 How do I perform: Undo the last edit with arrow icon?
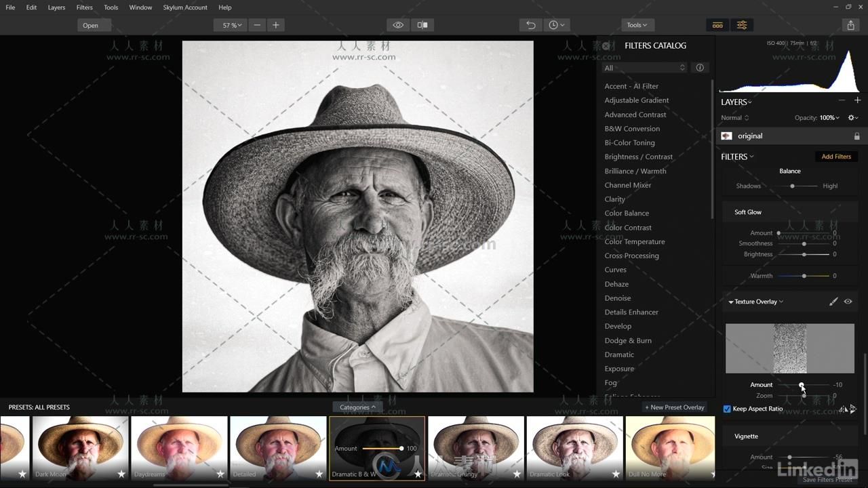pyautogui.click(x=531, y=25)
